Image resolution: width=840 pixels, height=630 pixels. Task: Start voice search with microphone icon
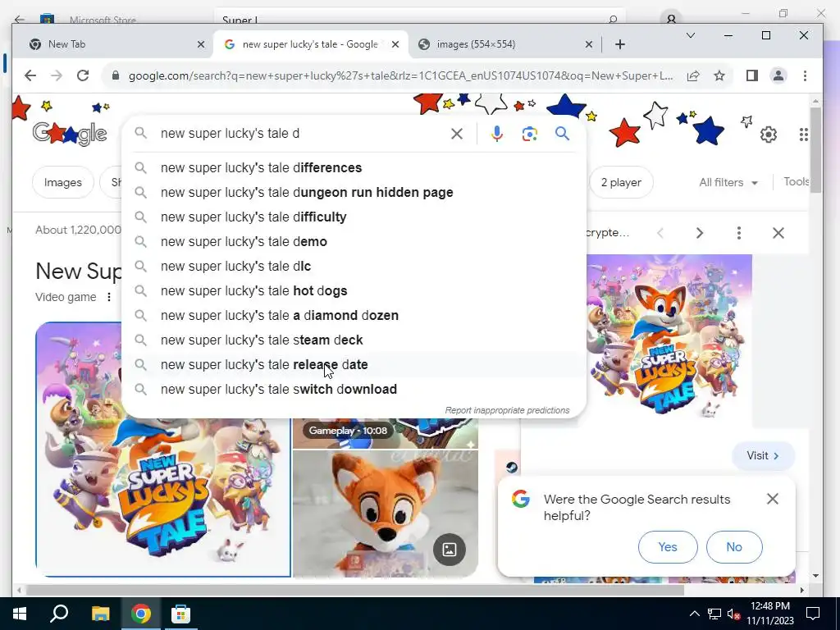click(x=496, y=134)
